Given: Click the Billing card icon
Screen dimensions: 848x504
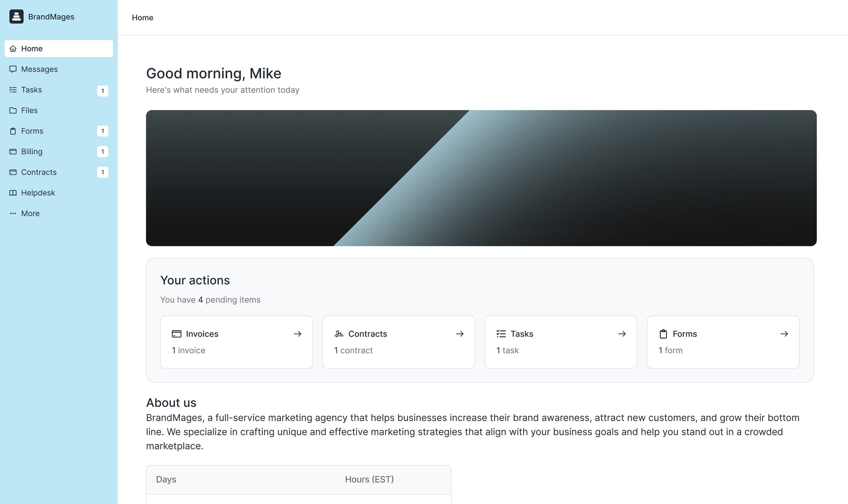Looking at the screenshot, I should (x=13, y=152).
